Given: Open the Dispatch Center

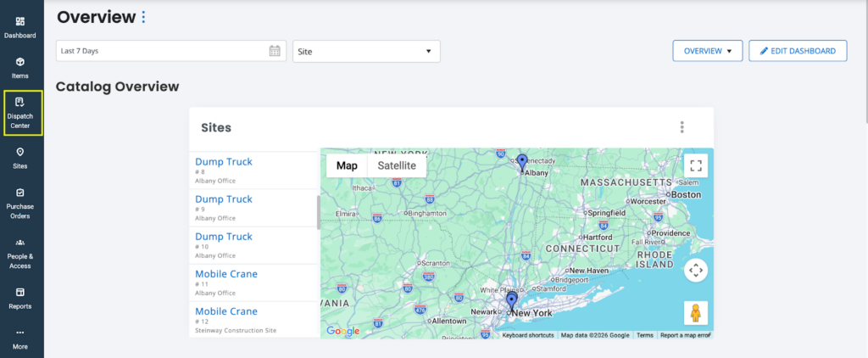Looking at the screenshot, I should (x=20, y=114).
